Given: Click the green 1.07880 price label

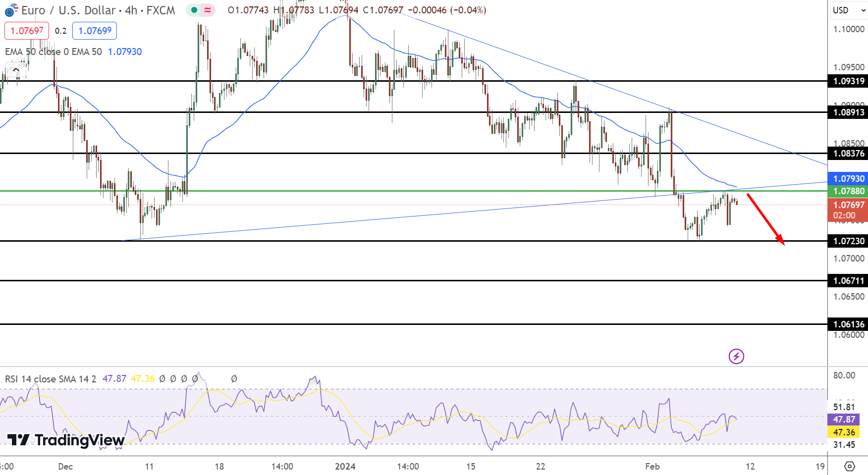Looking at the screenshot, I should point(848,191).
